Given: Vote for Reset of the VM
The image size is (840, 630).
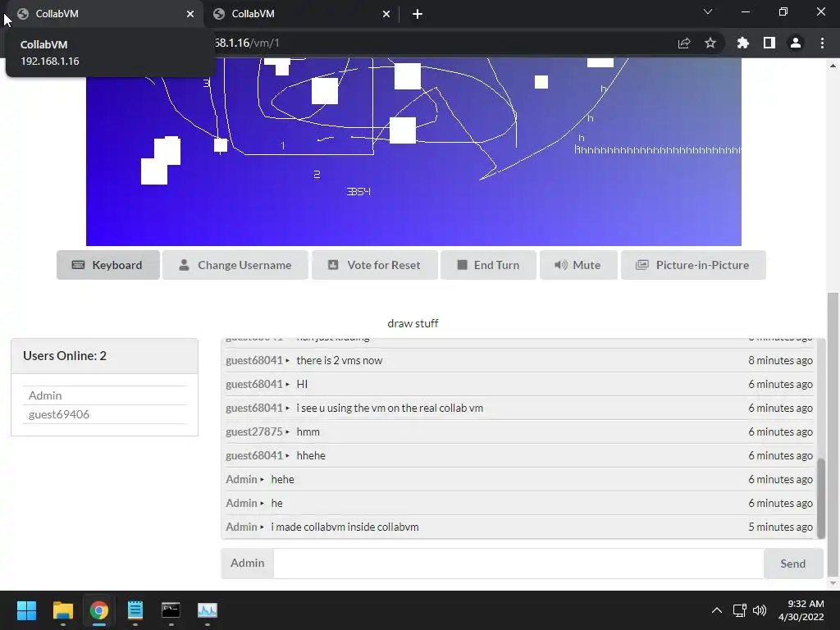Looking at the screenshot, I should point(374,265).
